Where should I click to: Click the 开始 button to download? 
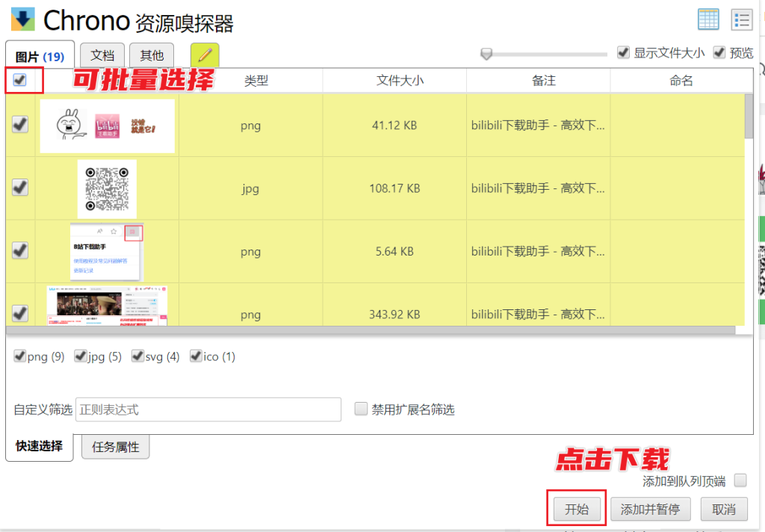click(576, 510)
